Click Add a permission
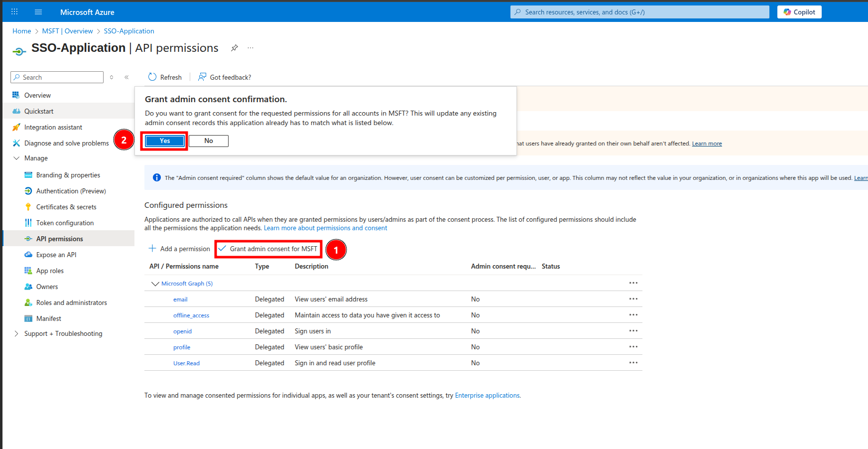The image size is (868, 449). click(179, 249)
